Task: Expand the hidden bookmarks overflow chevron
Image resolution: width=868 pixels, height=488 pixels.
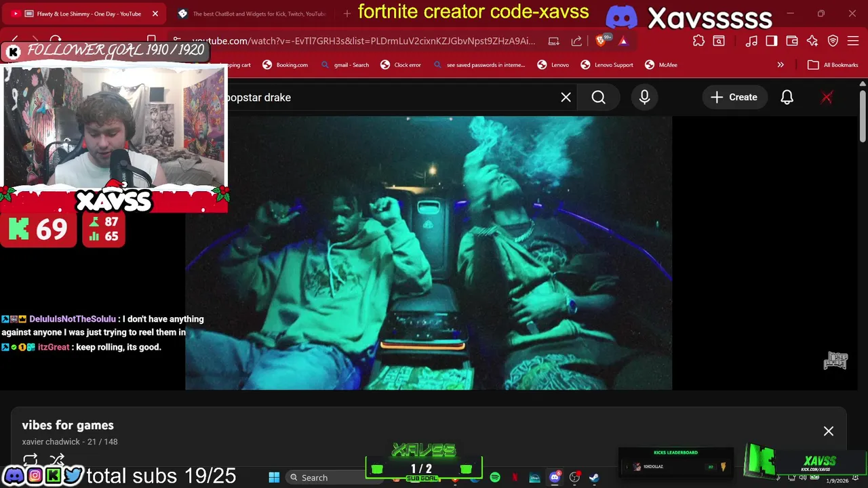Action: pyautogui.click(x=781, y=65)
